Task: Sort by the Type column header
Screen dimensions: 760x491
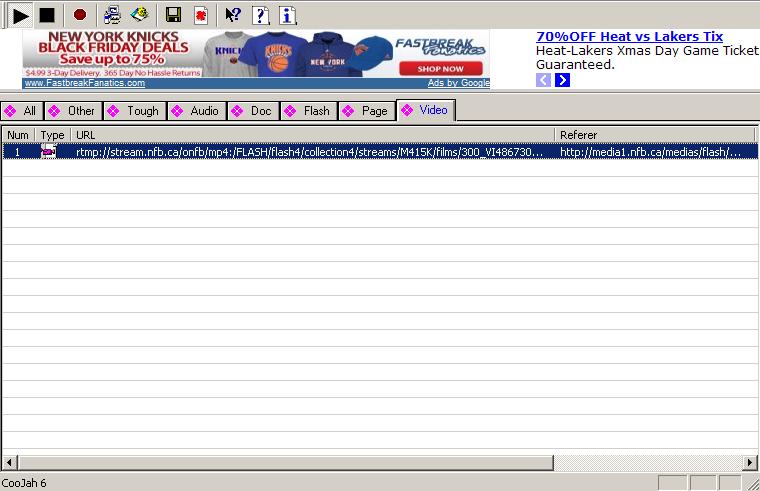Action: 52,135
